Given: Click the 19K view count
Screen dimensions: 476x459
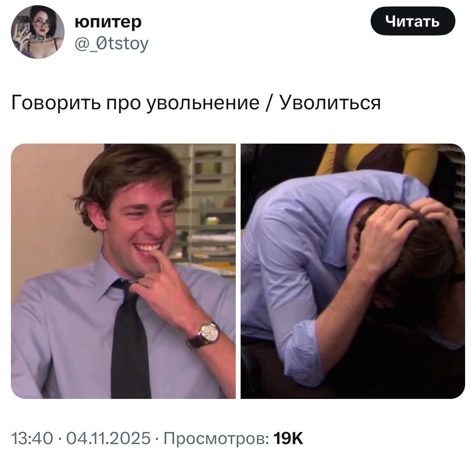Looking at the screenshot, I should coord(288,438).
